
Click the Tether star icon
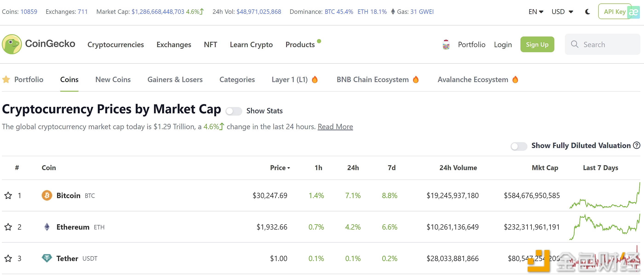[8, 258]
